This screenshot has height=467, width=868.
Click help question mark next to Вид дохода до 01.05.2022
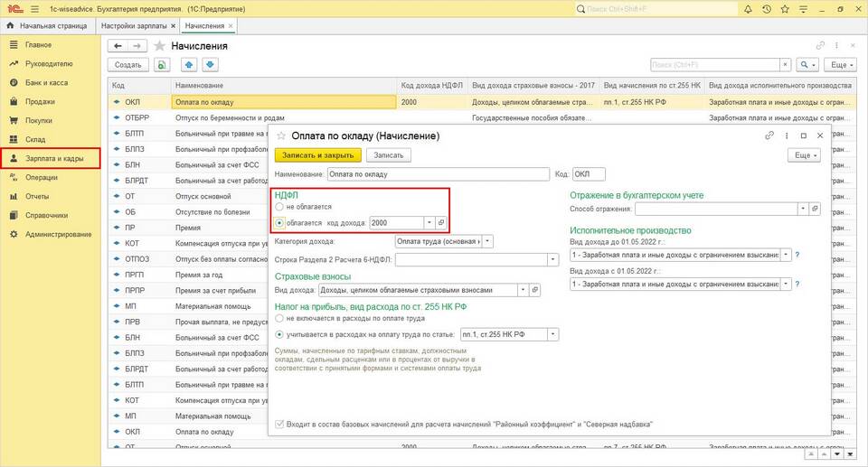click(x=797, y=255)
